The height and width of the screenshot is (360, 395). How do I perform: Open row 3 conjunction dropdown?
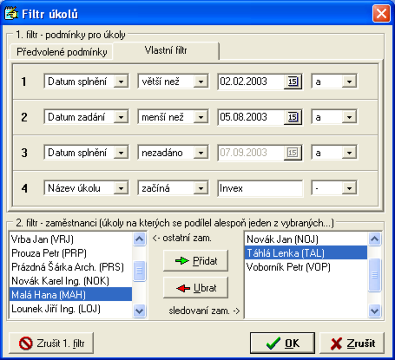point(349,153)
